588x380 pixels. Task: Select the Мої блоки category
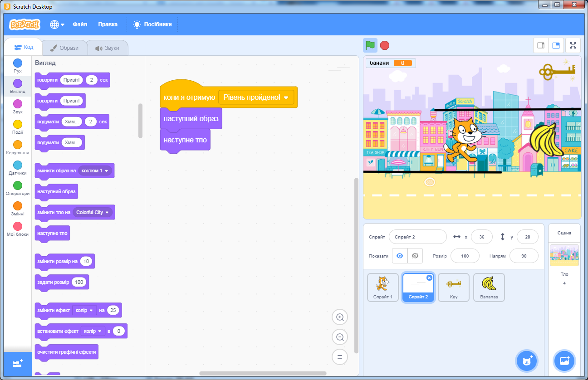(18, 229)
